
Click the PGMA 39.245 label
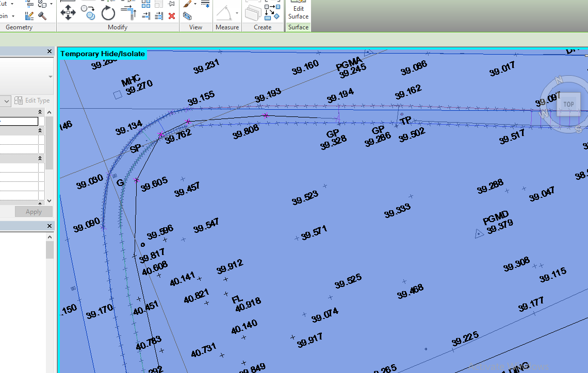(351, 67)
